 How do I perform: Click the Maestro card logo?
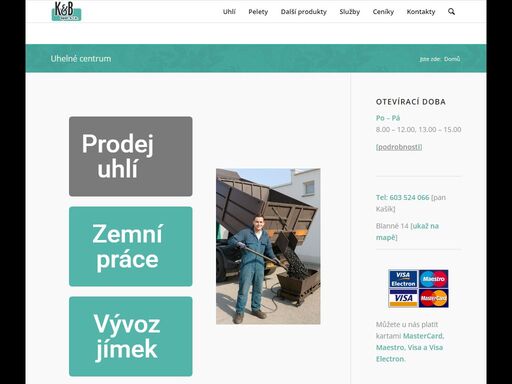click(433, 279)
